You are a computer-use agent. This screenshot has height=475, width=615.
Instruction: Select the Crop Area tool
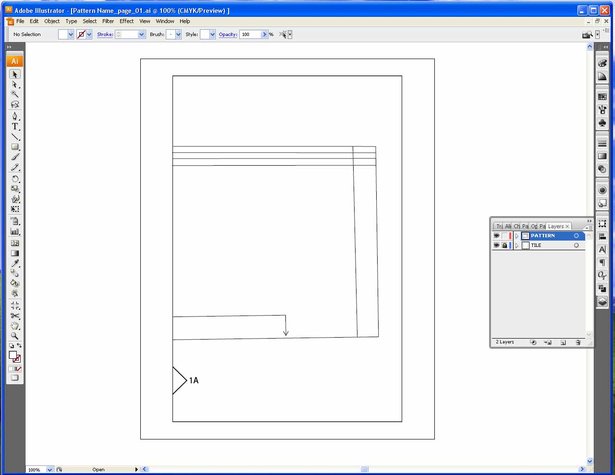coord(15,305)
